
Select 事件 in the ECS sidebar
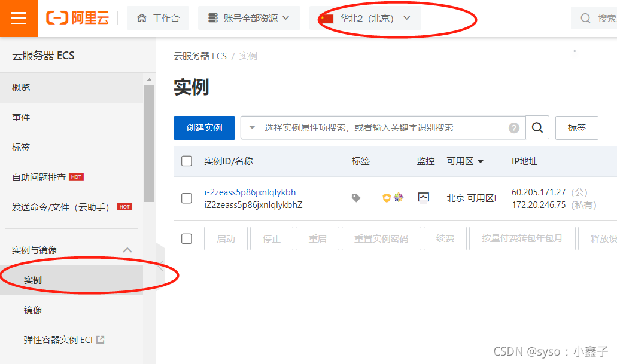[x=72, y=118]
